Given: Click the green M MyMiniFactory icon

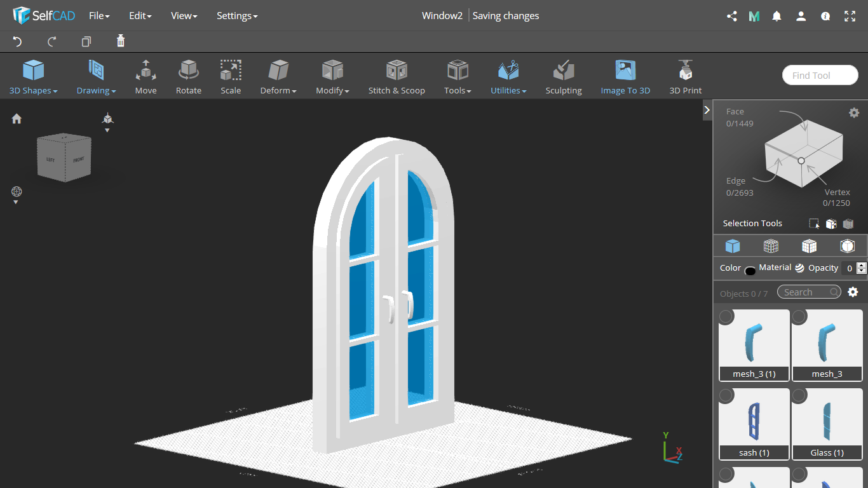Looking at the screenshot, I should tap(754, 17).
